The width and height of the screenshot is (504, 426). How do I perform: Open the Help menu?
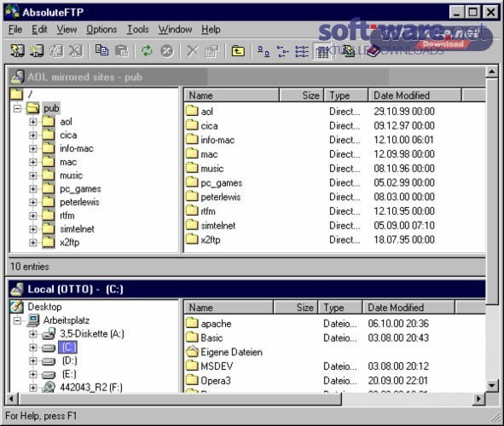click(211, 29)
